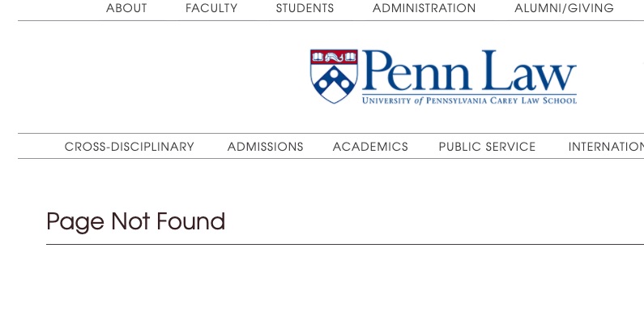Click the word 'Law' in the logo
This screenshot has width=644, height=321.
point(530,71)
